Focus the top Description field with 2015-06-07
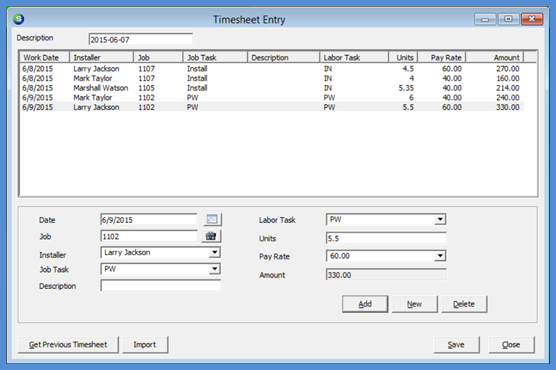The image size is (556, 370). coord(140,39)
